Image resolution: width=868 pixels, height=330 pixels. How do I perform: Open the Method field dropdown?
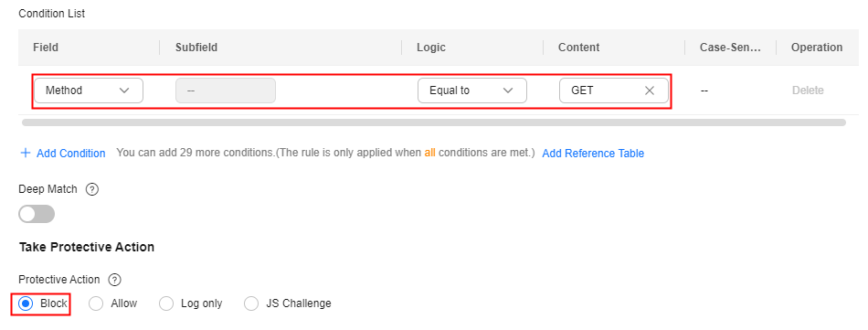89,90
